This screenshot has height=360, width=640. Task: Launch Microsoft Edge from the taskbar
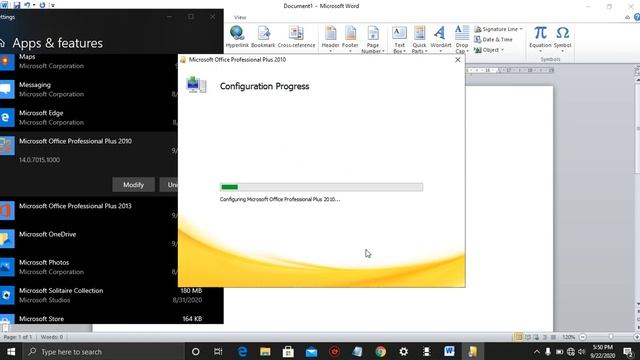242,351
